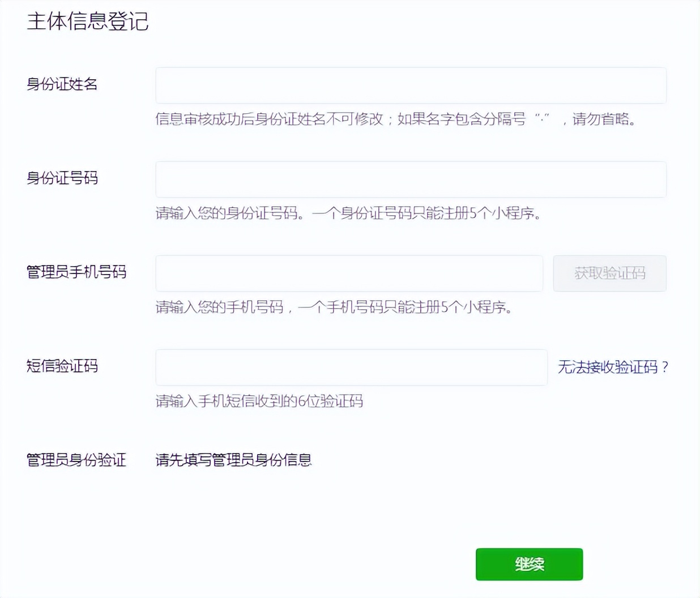Click the 继续 button to proceed
Image resolution: width=700 pixels, height=598 pixels.
point(529,564)
